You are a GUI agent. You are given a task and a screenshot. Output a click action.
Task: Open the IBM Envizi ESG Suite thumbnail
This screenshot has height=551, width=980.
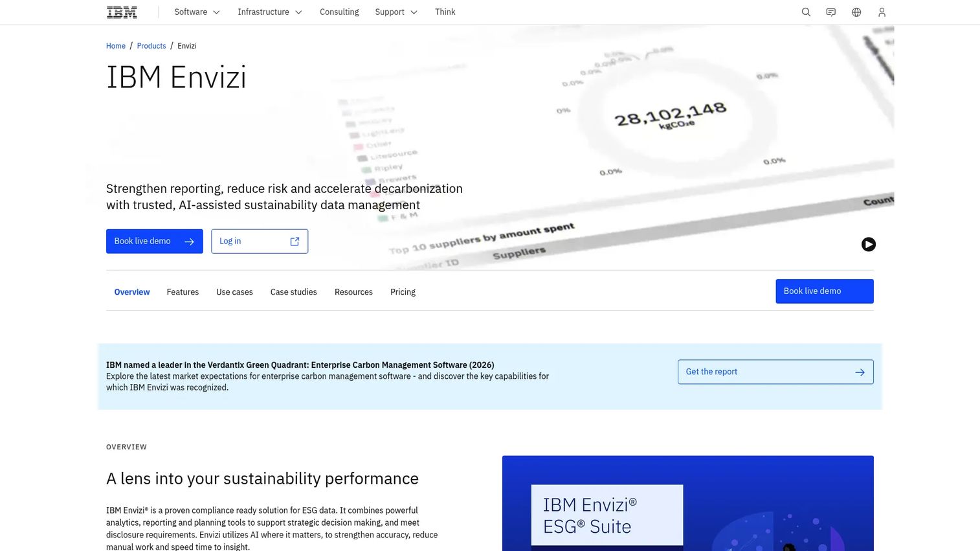click(688, 504)
